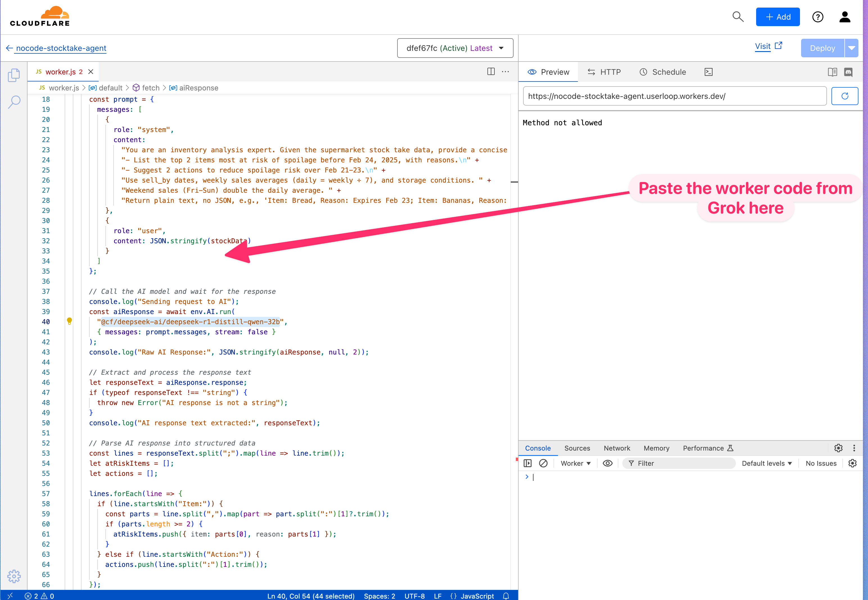Focus the console Filter field

pyautogui.click(x=679, y=463)
